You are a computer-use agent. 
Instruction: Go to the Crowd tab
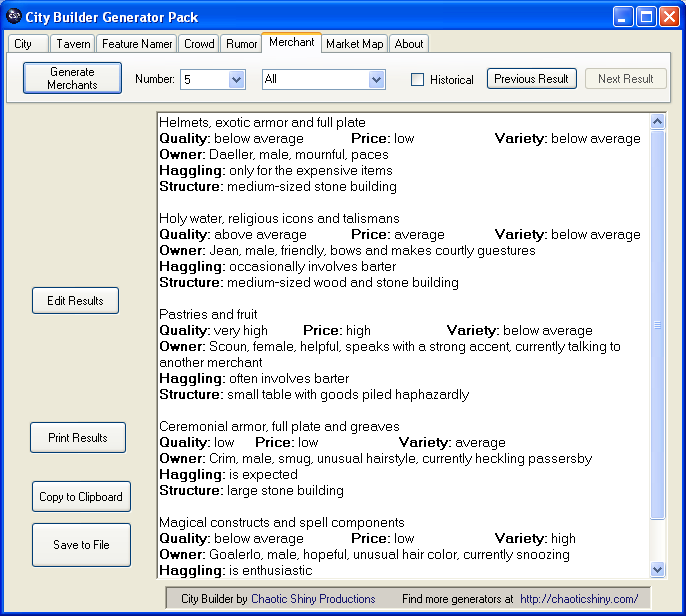[199, 44]
